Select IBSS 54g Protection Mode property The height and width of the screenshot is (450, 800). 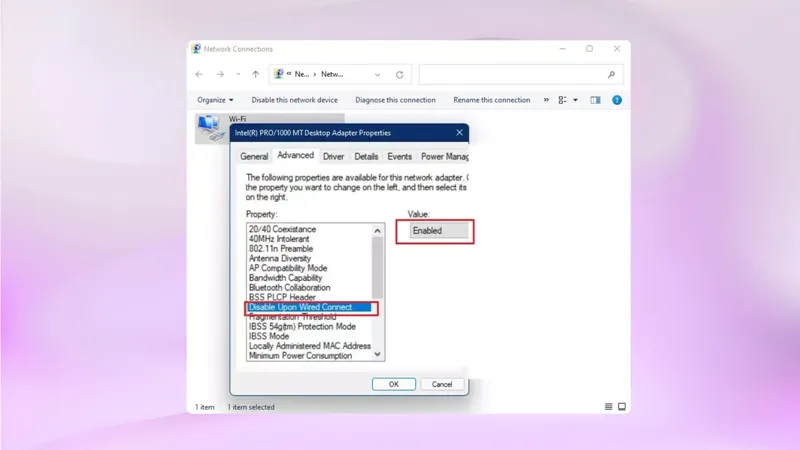tap(302, 327)
